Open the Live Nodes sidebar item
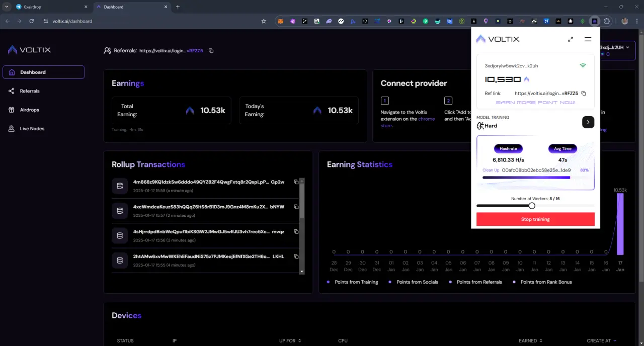The height and width of the screenshot is (346, 644). tap(32, 129)
